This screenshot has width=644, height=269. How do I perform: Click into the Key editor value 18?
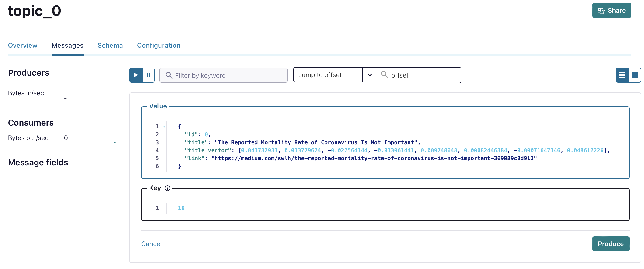[x=181, y=208]
